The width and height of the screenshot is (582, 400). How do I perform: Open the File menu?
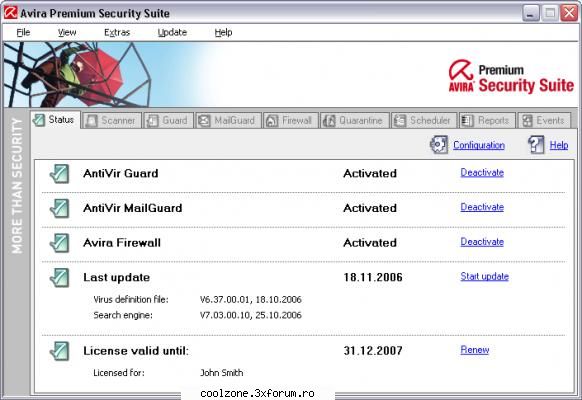pyautogui.click(x=23, y=33)
